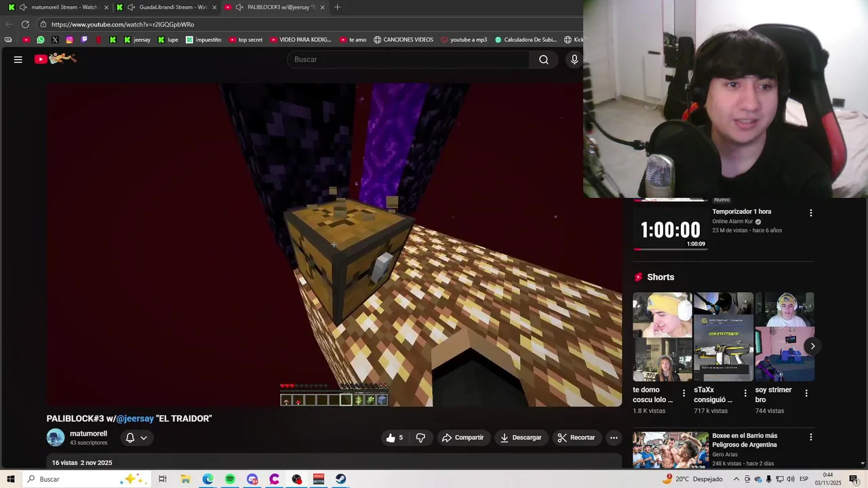The width and height of the screenshot is (868, 488).
Task: Open the X bookmark icon
Action: (55, 40)
